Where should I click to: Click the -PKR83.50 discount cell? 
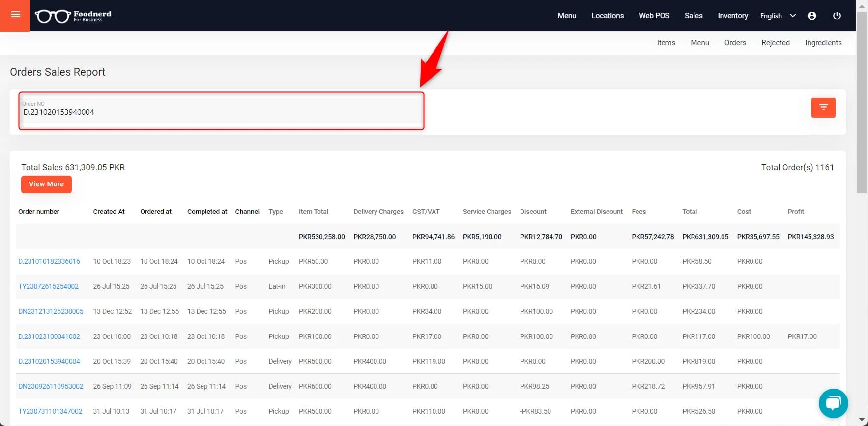point(535,411)
